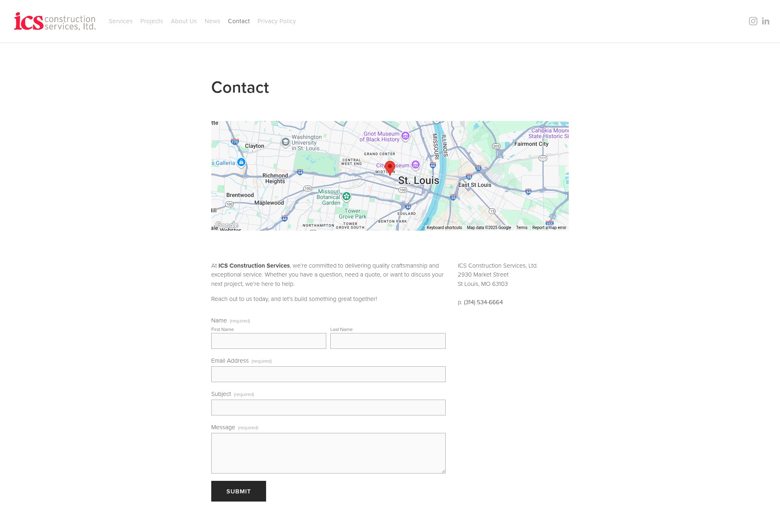The width and height of the screenshot is (780, 532).
Task: Submit the contact form
Action: coord(238,491)
